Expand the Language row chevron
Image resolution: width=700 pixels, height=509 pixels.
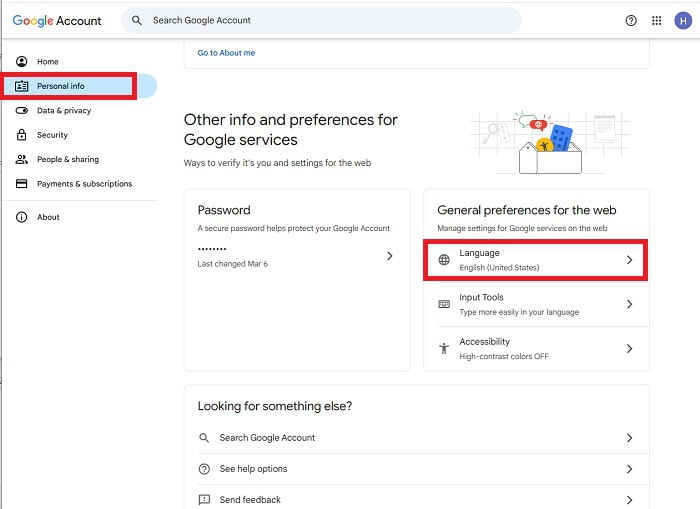(629, 260)
